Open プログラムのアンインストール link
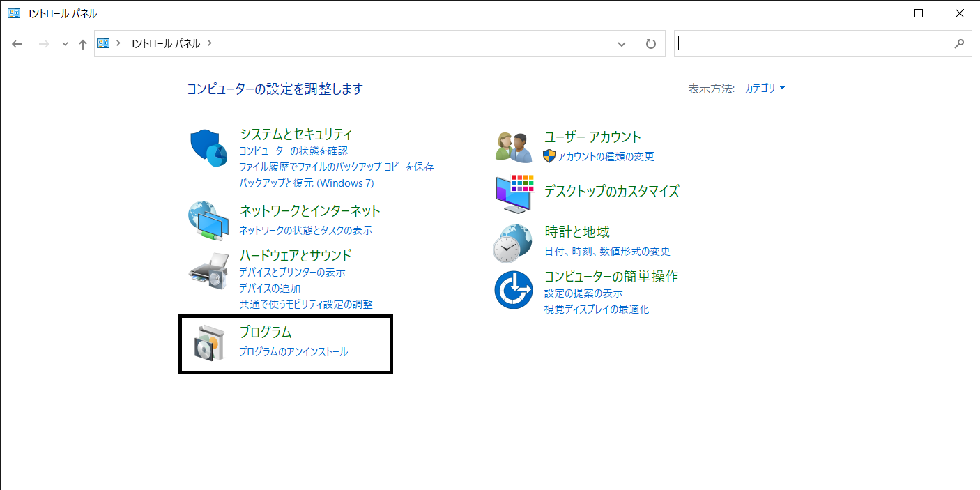 [293, 352]
